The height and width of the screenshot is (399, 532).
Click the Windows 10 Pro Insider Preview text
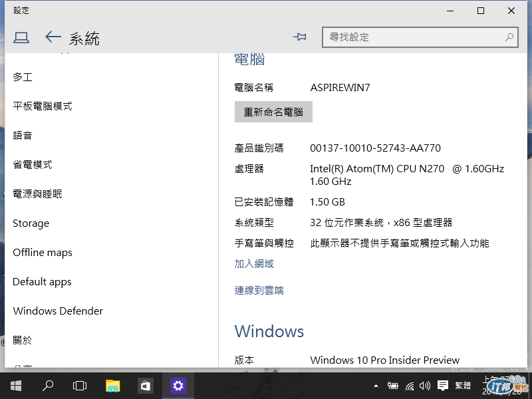385,360
